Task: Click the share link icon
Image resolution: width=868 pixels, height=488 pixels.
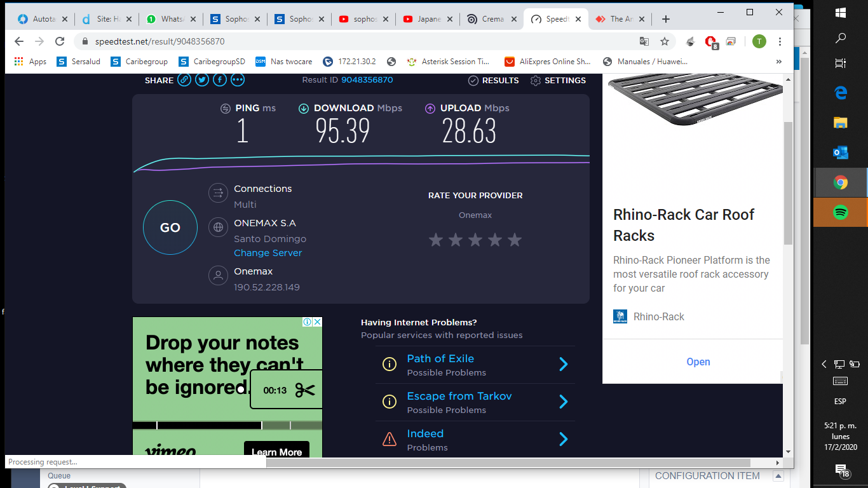Action: 184,80
